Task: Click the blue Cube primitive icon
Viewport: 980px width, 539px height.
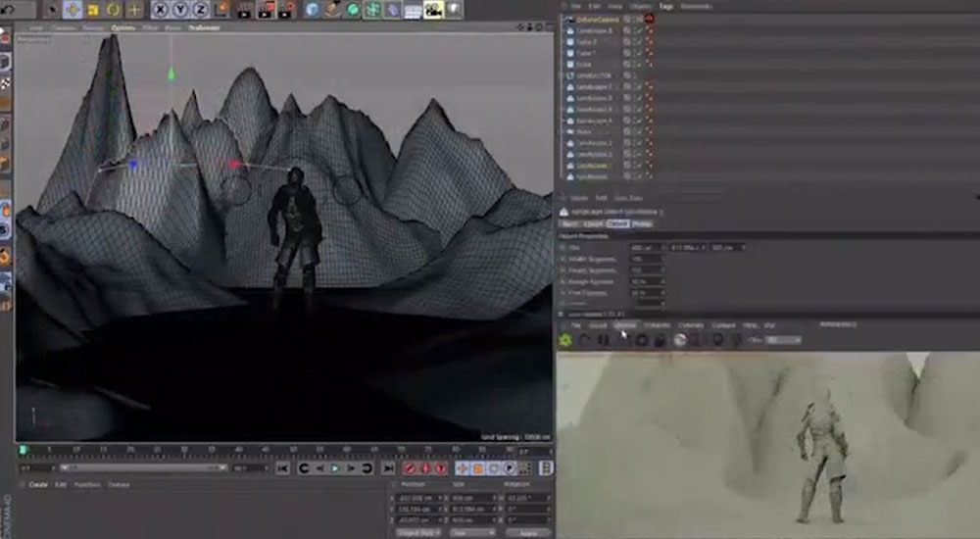Action: 313,10
